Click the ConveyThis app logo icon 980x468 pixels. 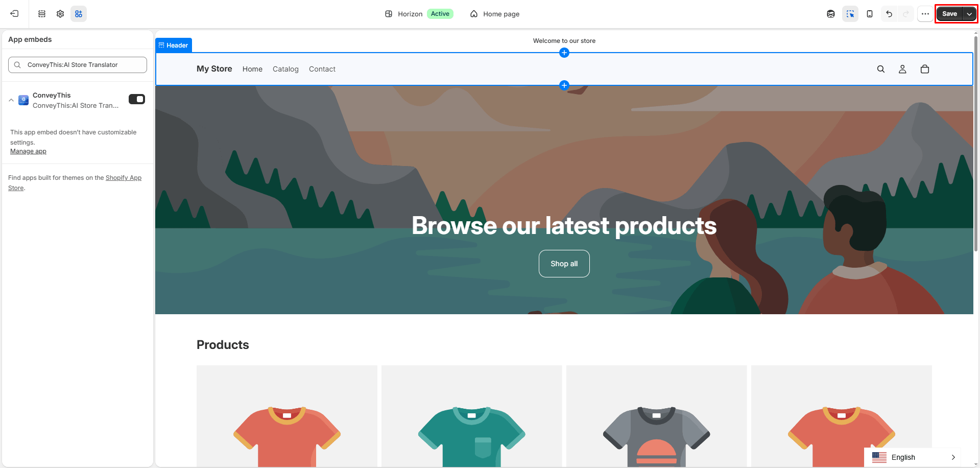point(23,100)
